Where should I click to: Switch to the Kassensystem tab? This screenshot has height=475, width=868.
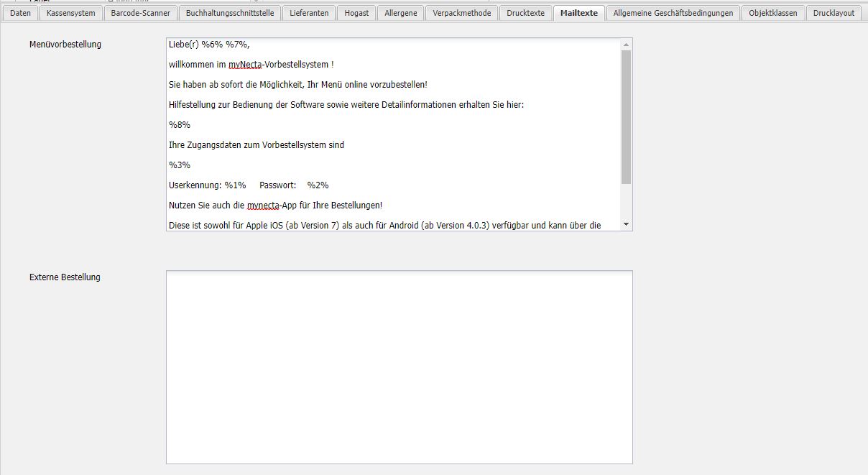(70, 13)
